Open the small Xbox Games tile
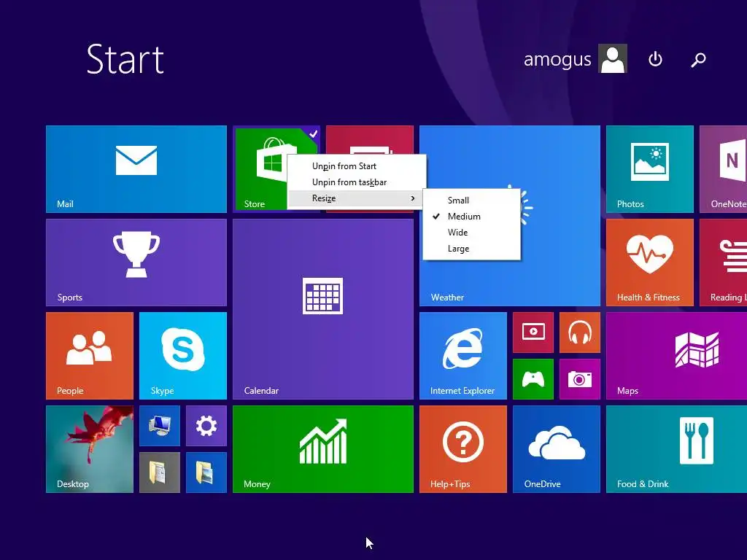 (533, 379)
